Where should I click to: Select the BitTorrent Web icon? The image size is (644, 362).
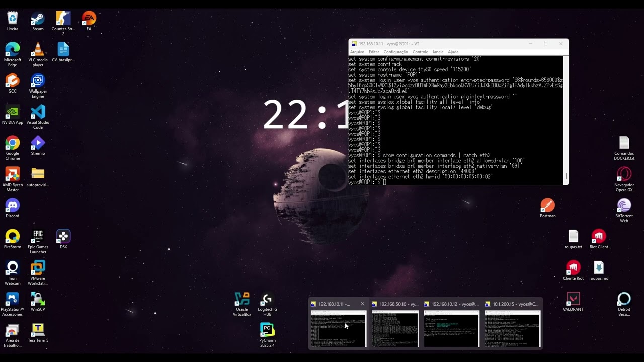pos(624,211)
